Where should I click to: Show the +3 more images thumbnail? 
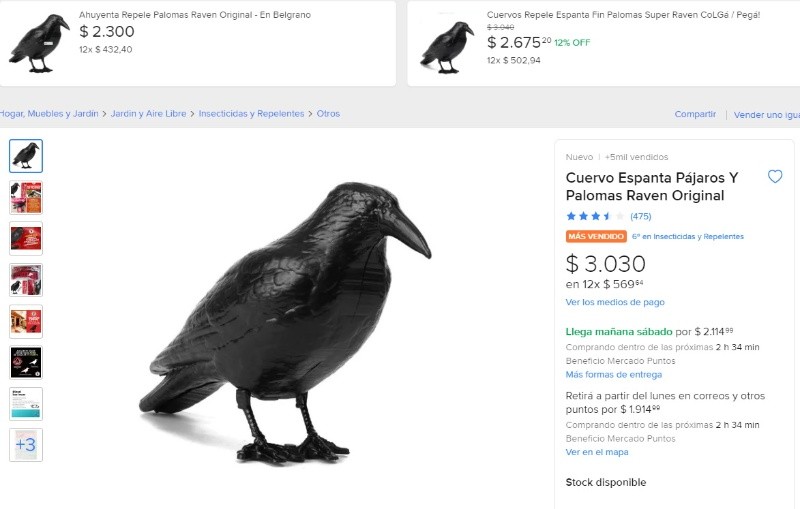(26, 444)
